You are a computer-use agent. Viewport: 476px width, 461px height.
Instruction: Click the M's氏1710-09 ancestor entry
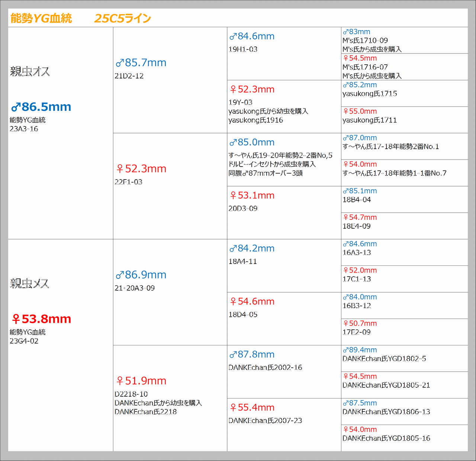365,41
